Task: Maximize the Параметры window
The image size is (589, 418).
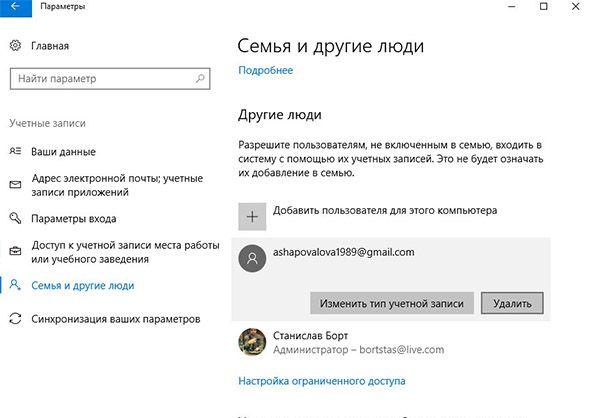Action: point(544,6)
